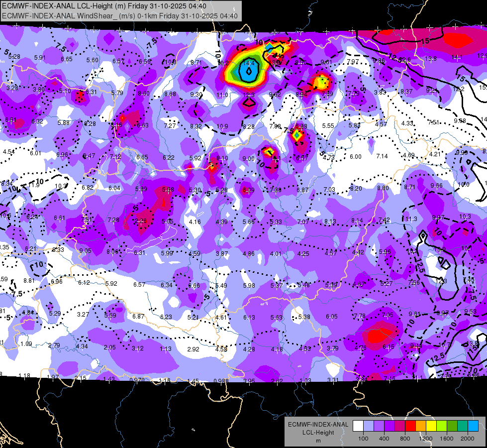Click the legend unit 'm'
This screenshot has width=487, height=448.
tap(318, 441)
